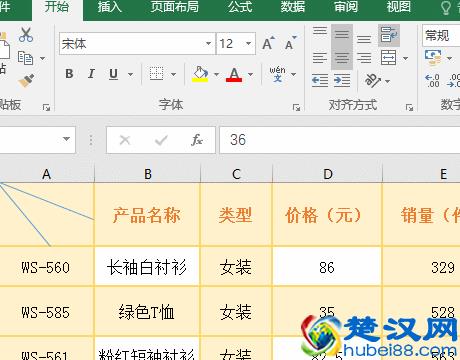Open clipboard group dialog launcher

click(x=46, y=107)
